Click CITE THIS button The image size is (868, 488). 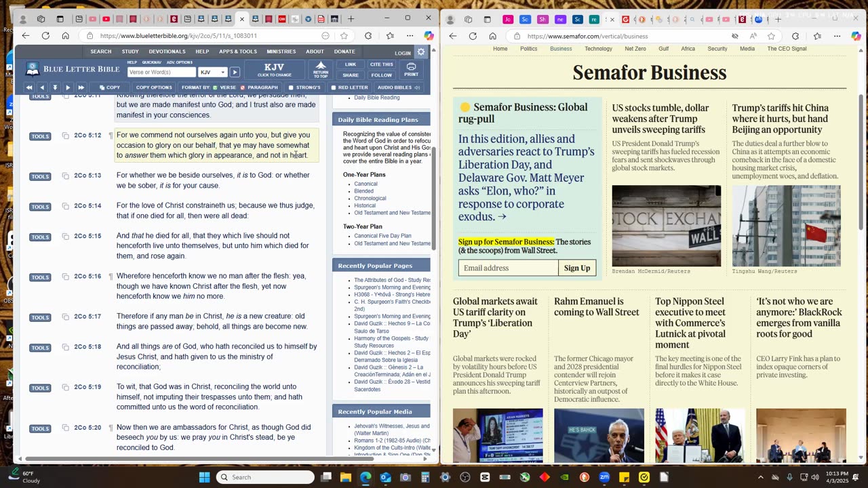[x=382, y=64]
